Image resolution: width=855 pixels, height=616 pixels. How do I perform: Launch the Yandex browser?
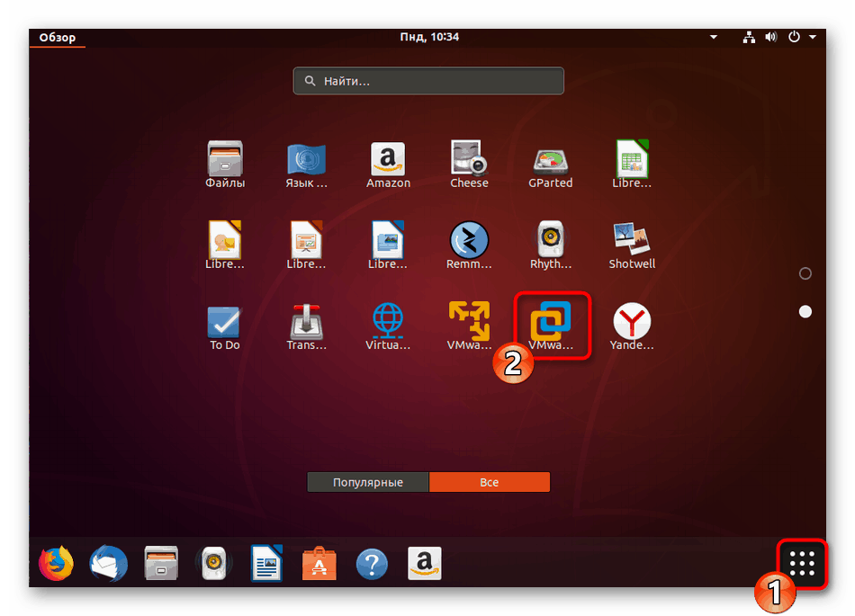632,327
